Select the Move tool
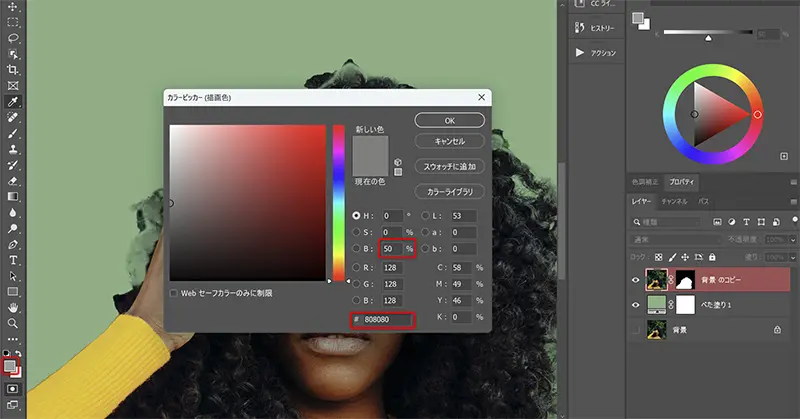Screen dimensions: 800x419 coord(13,7)
